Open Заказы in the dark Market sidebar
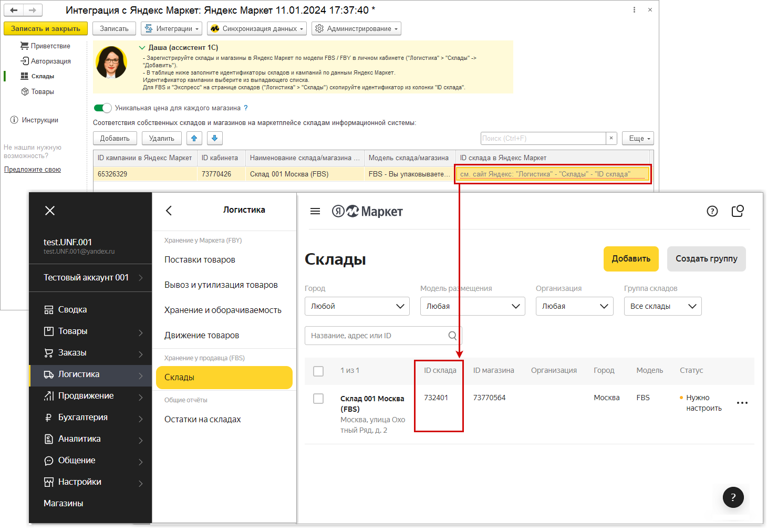This screenshot has height=532, width=767. (x=90, y=353)
